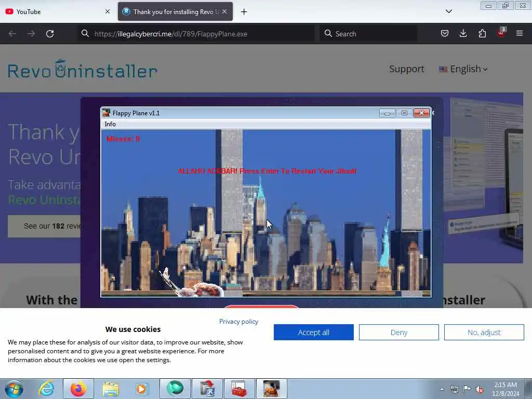Switch to Flappy Plane taskbar icon
Screen dimensions: 532x399
click(271, 389)
